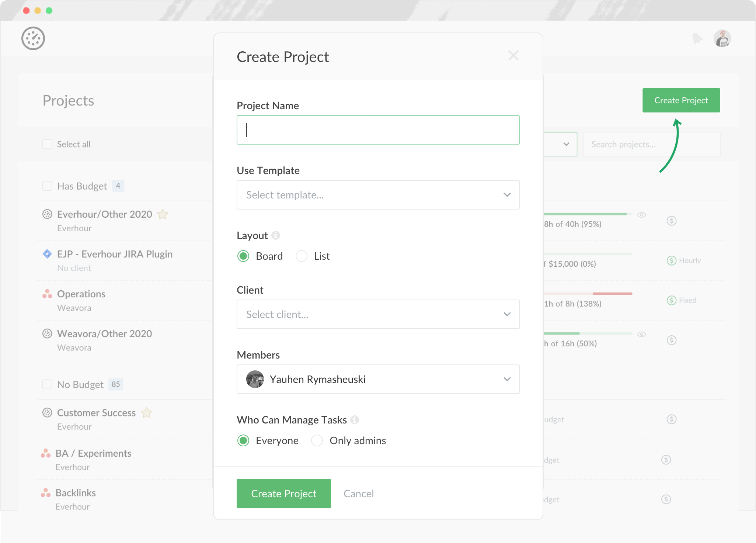The image size is (756, 543).
Task: Click the green Create Project button in the dialog
Action: 283,494
